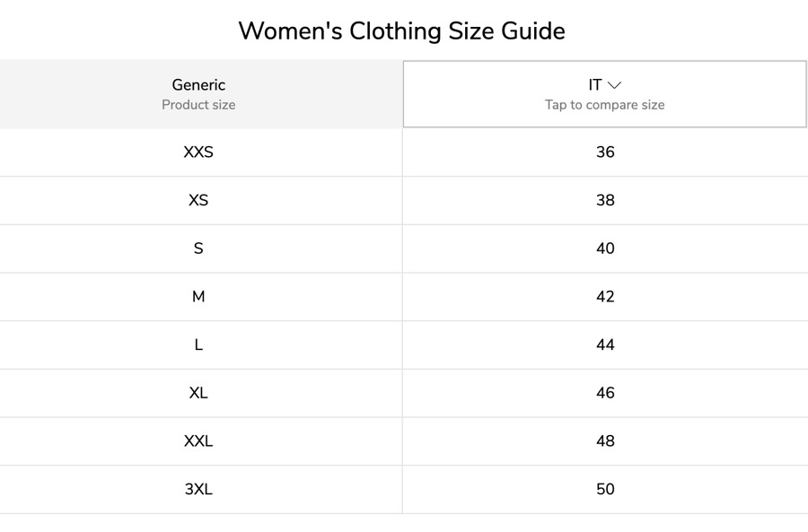Screen dimensions: 808x532
Task: Click the IT size 48 value
Action: click(x=605, y=440)
